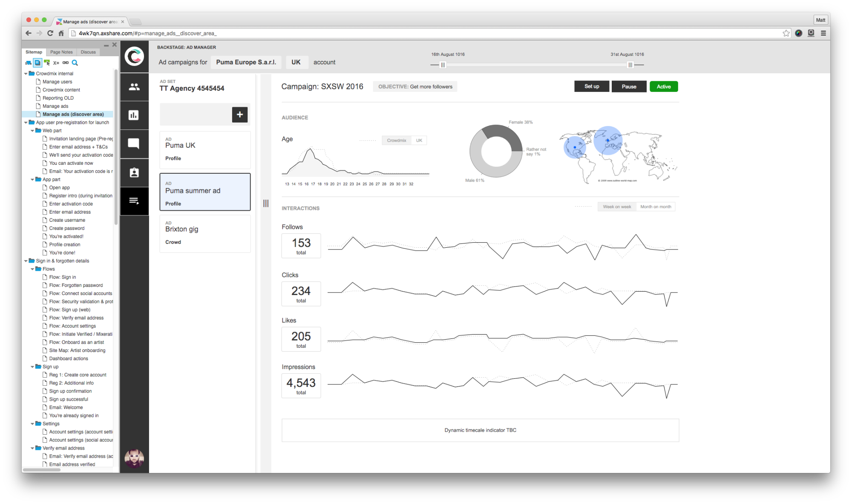This screenshot has height=504, width=852.
Task: Select the Puma UK ad card
Action: click(205, 150)
